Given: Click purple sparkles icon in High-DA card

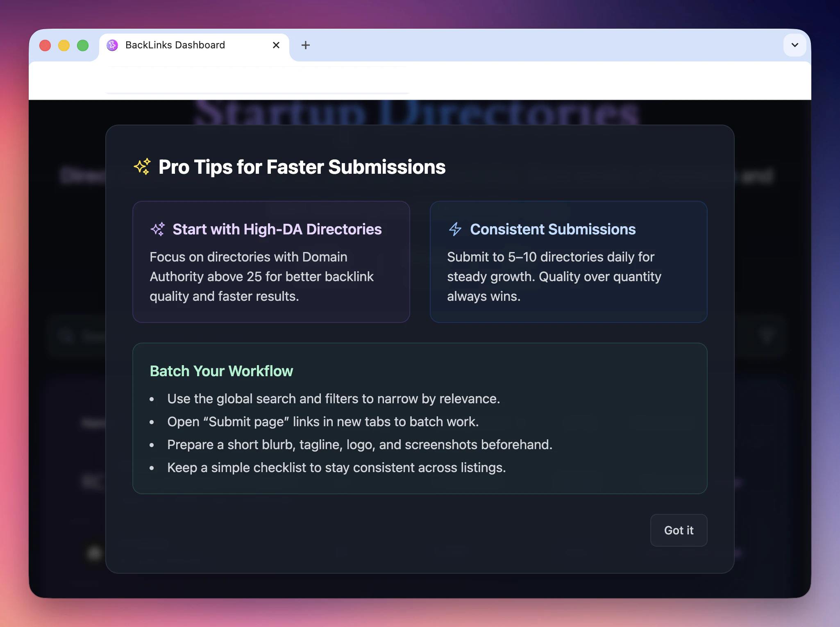Looking at the screenshot, I should point(158,229).
